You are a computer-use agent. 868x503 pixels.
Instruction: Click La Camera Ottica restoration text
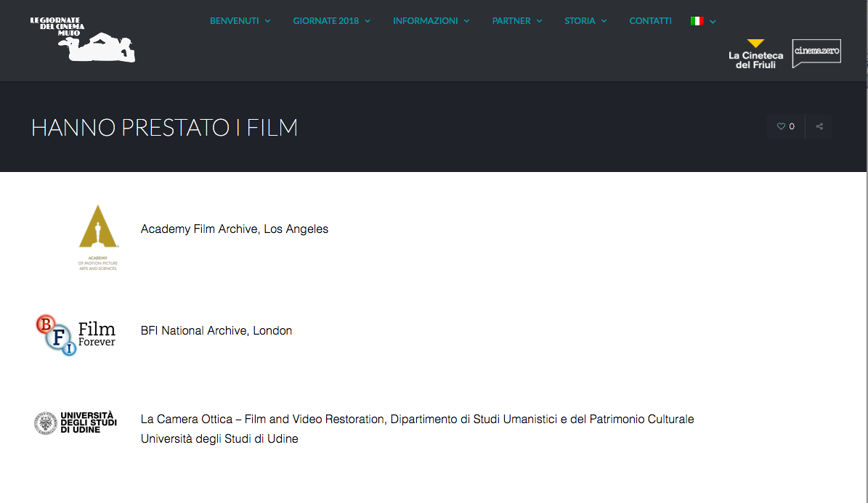click(x=417, y=420)
